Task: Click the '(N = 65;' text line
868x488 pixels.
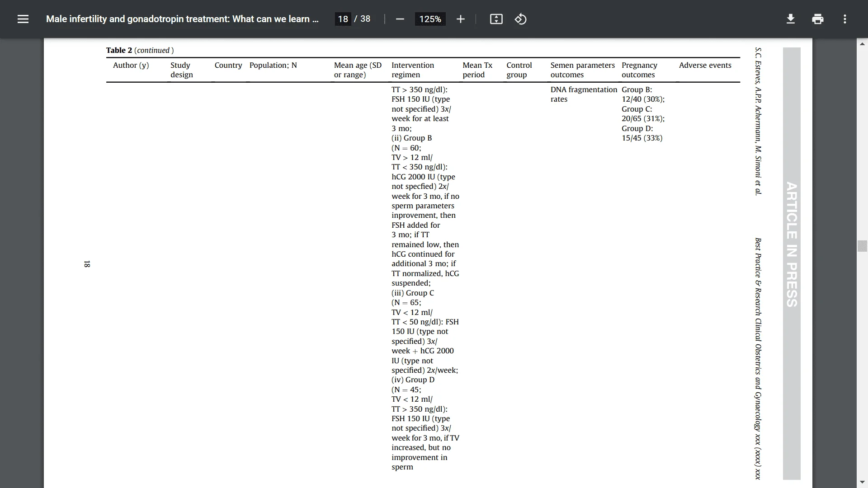Action: [406, 302]
